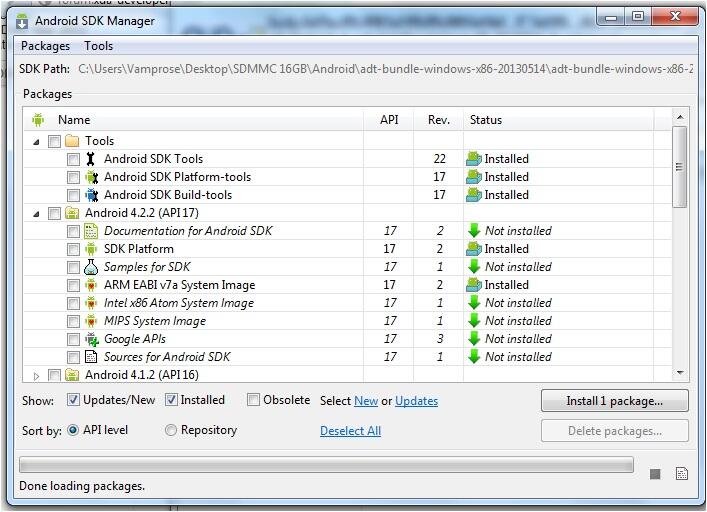The height and width of the screenshot is (512, 707).
Task: Click the Android SDK Build-tools icon
Action: click(91, 195)
